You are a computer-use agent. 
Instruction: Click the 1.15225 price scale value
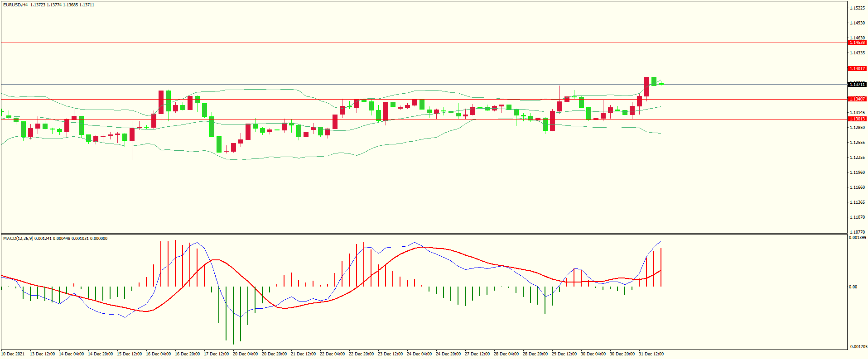857,8
